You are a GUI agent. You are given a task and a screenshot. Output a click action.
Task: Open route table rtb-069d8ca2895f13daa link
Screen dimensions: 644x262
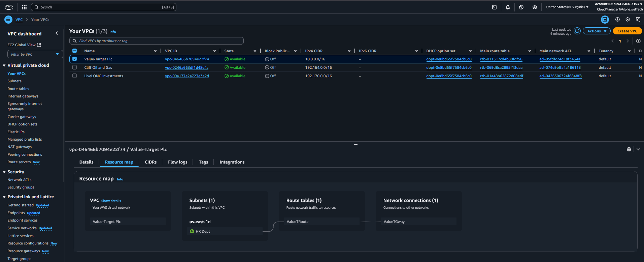click(x=501, y=67)
